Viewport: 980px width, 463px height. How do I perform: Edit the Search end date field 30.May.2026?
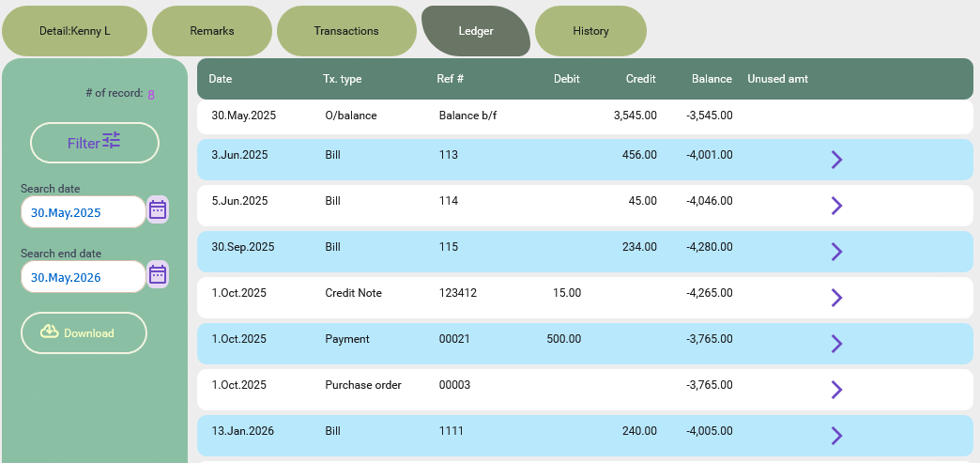pos(84,277)
